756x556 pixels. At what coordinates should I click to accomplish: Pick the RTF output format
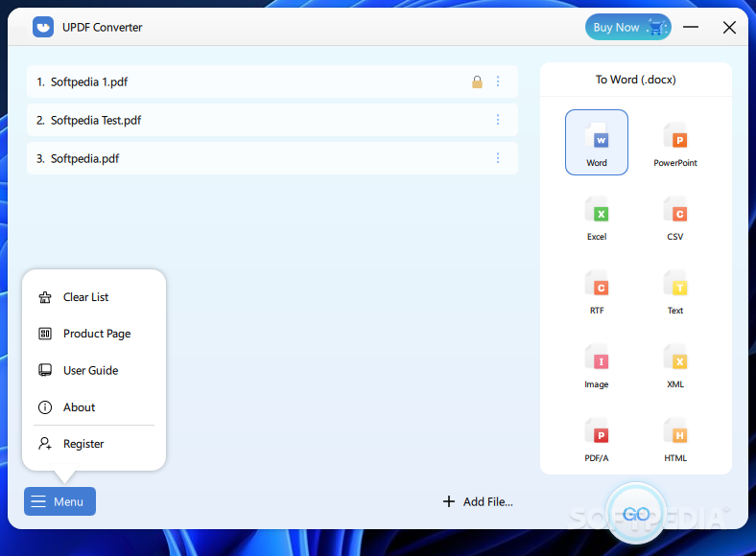pyautogui.click(x=597, y=291)
